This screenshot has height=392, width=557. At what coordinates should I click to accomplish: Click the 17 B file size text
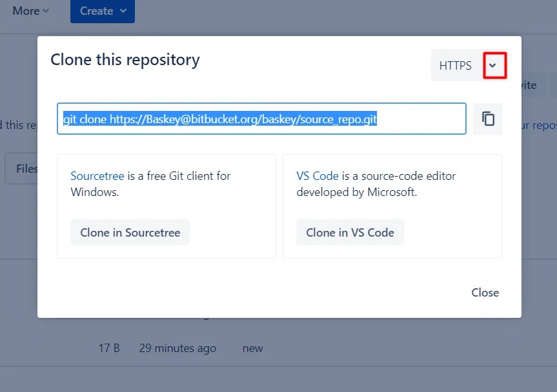click(106, 348)
